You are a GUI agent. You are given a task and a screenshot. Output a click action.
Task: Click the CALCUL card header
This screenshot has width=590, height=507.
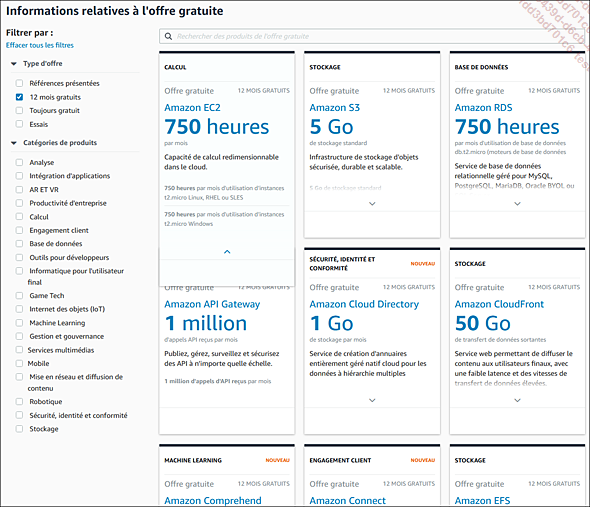coord(175,67)
